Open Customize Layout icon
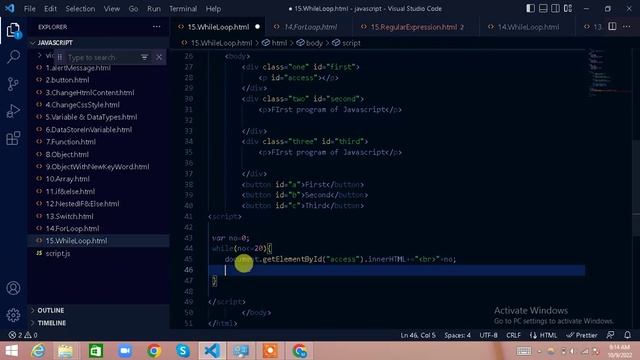 [568, 8]
